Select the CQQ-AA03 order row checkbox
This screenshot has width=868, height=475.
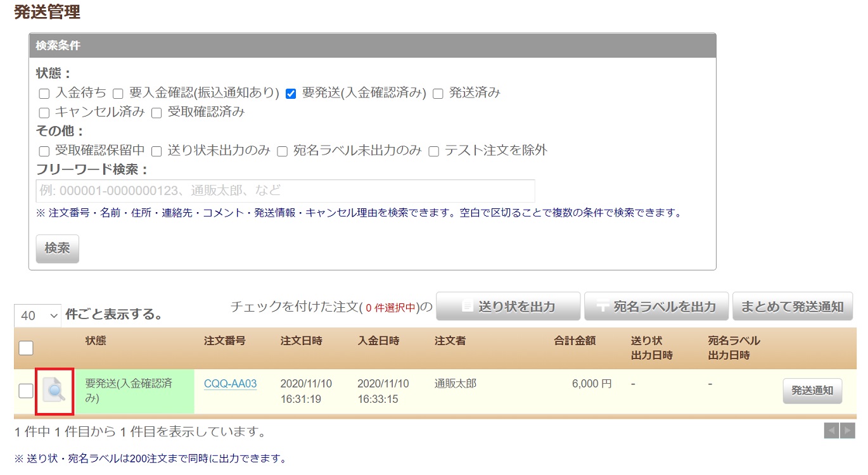tap(26, 391)
